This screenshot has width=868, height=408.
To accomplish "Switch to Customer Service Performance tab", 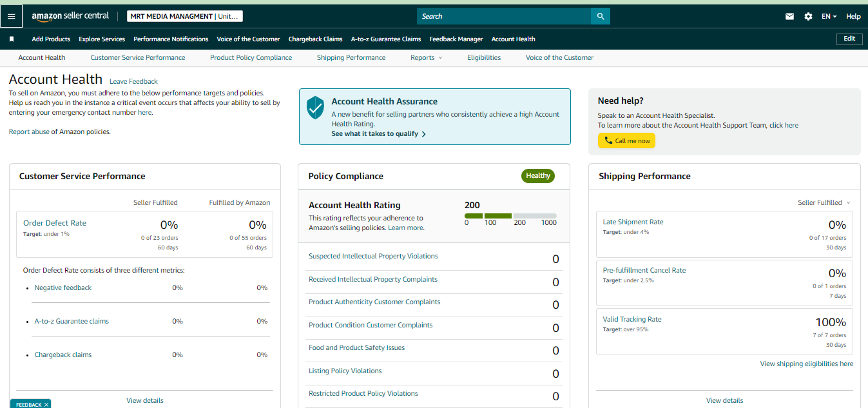I will click(x=138, y=58).
